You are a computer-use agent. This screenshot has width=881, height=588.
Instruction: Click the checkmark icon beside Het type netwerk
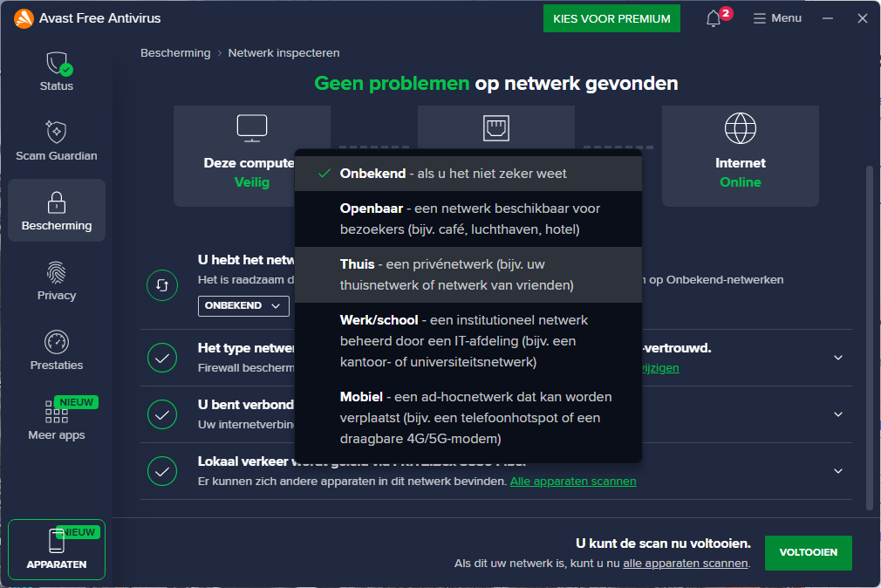pyautogui.click(x=162, y=358)
